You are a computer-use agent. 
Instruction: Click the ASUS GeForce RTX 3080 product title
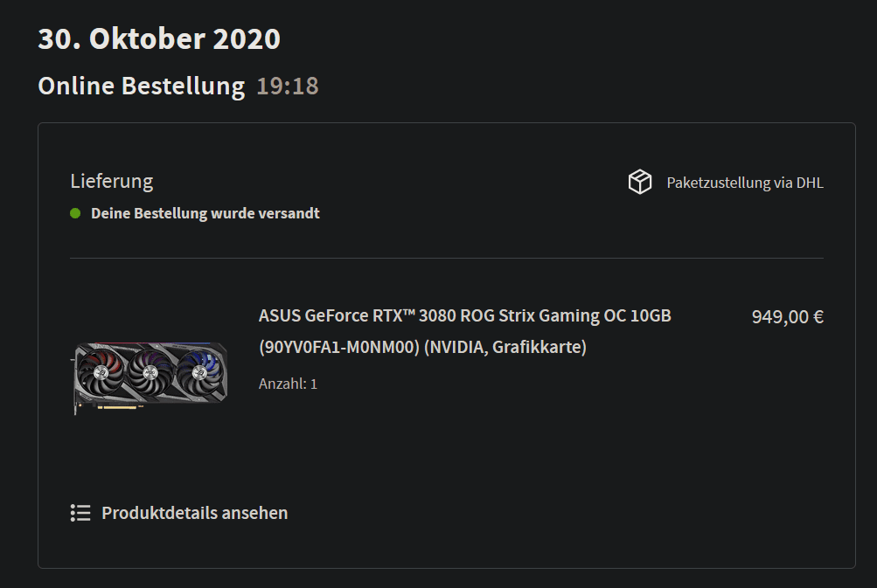pos(464,315)
